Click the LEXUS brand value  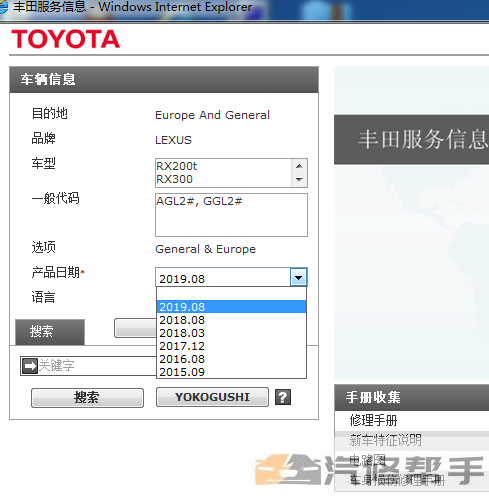point(173,140)
